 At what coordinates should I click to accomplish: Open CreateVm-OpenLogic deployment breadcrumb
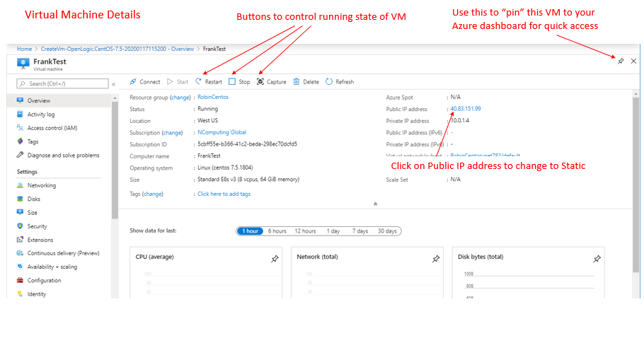coord(117,49)
